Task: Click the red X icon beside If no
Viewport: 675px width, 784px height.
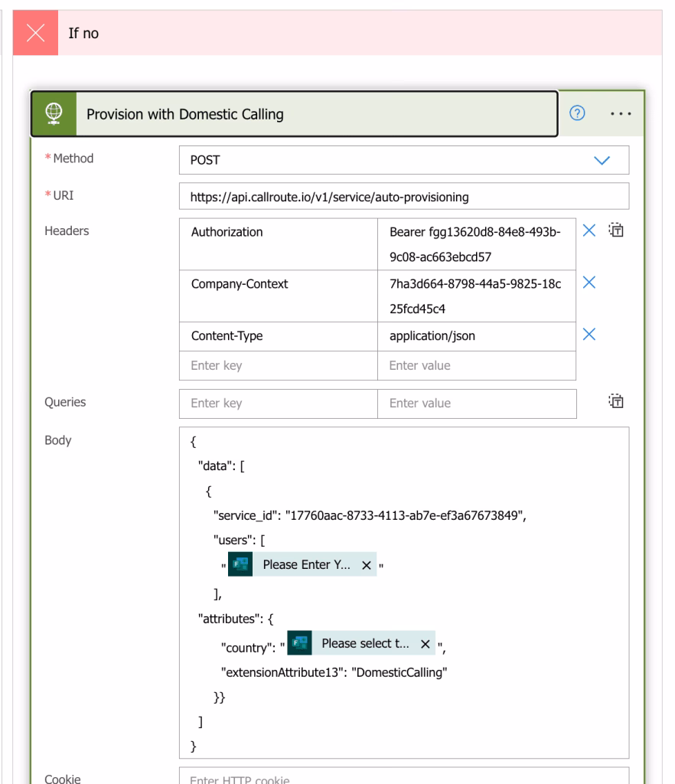Action: [35, 34]
